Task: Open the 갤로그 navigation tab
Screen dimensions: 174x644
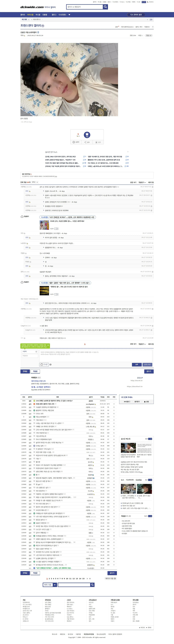Action: coord(54,15)
